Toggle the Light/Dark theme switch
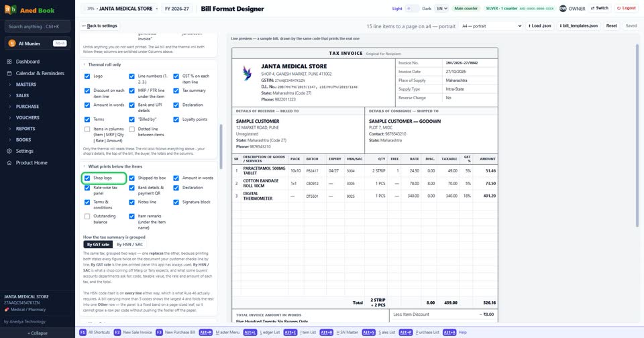 click(x=411, y=8)
